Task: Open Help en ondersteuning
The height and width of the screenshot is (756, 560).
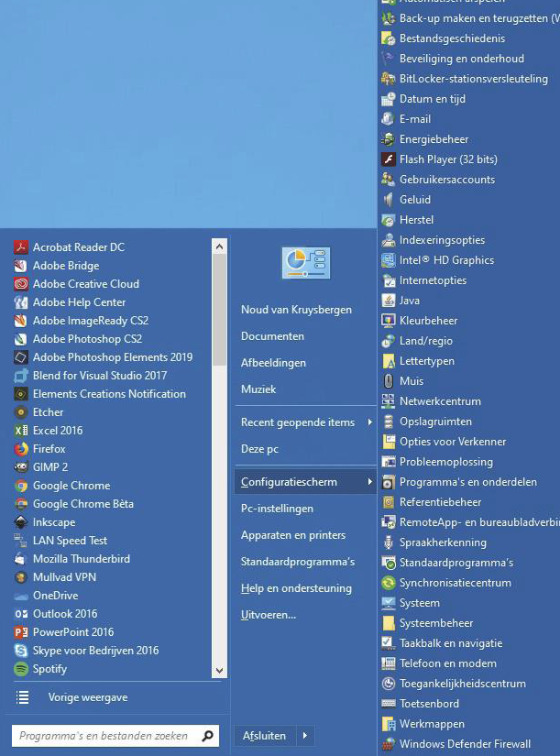Action: (x=297, y=588)
